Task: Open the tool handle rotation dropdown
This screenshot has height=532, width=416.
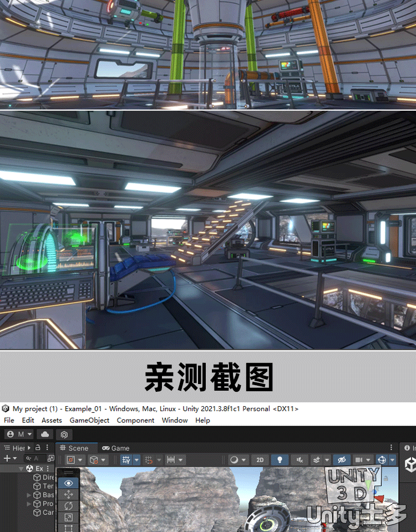Action: click(x=98, y=460)
